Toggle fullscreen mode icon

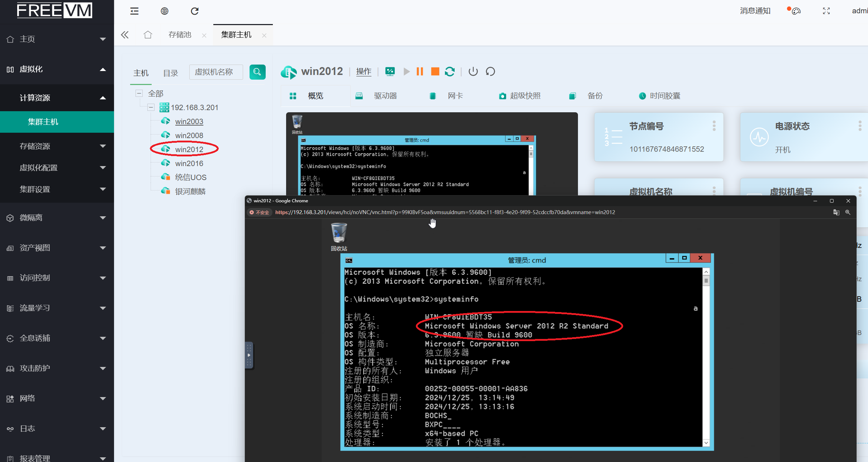826,11
